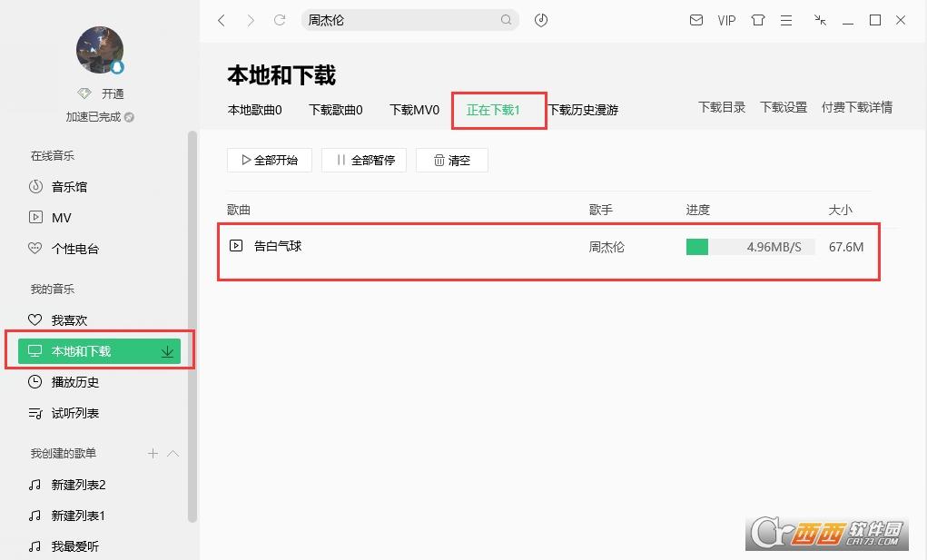This screenshot has height=560, width=927.
Task: Open the VIP membership link
Action: coord(726,21)
